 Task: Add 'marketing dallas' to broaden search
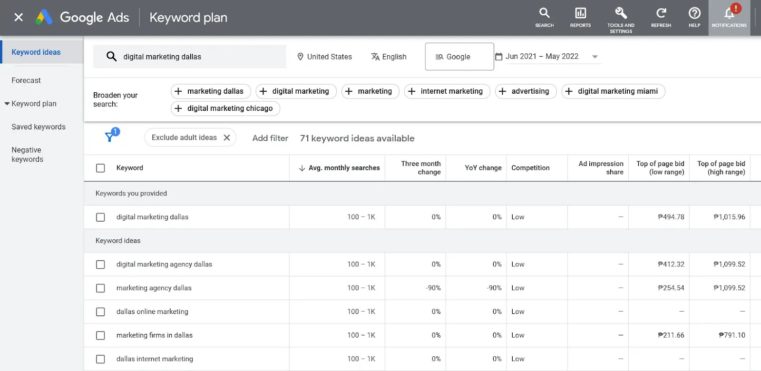coord(210,91)
